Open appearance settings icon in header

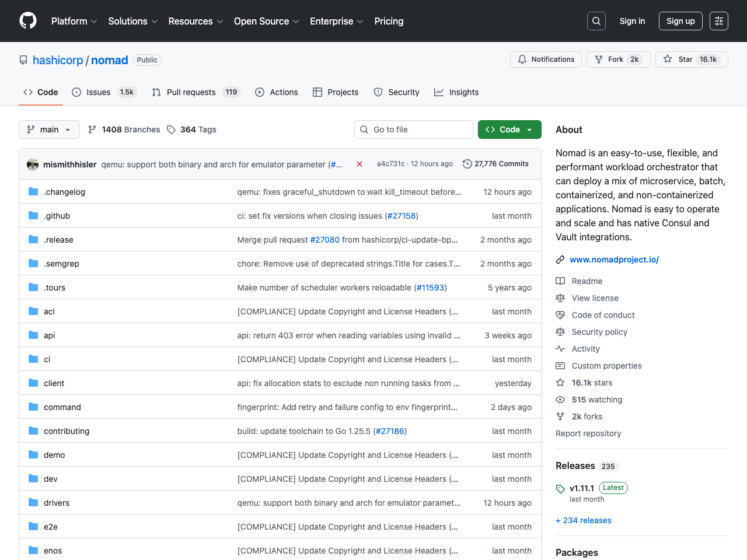719,21
